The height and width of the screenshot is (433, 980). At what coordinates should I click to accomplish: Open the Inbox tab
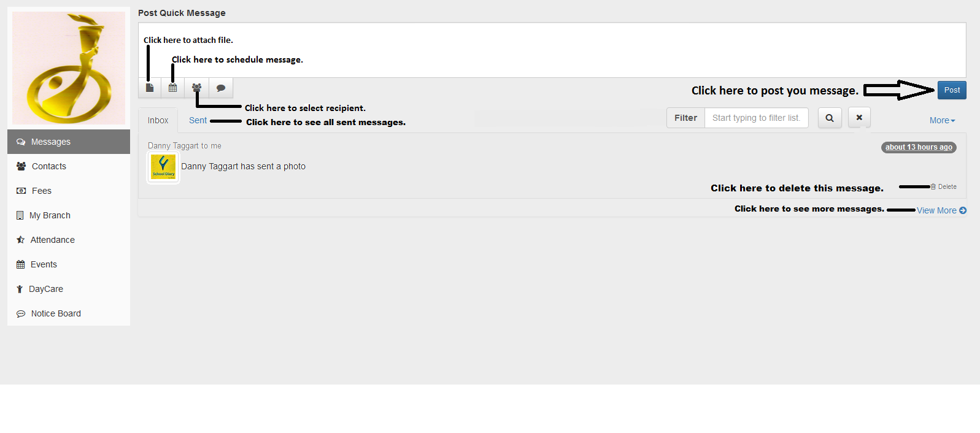[x=158, y=120]
